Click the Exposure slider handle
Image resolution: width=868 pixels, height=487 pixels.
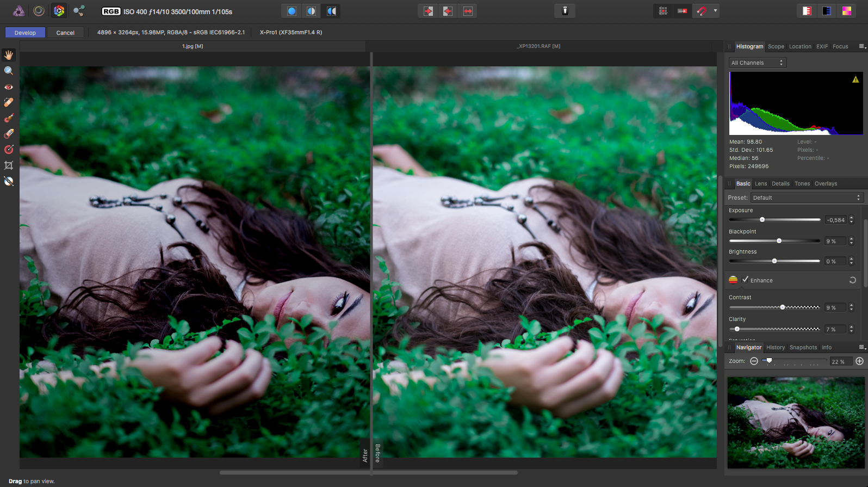762,220
